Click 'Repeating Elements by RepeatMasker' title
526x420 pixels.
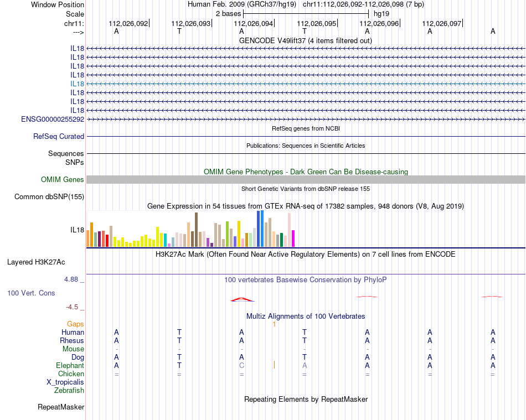[x=306, y=399]
